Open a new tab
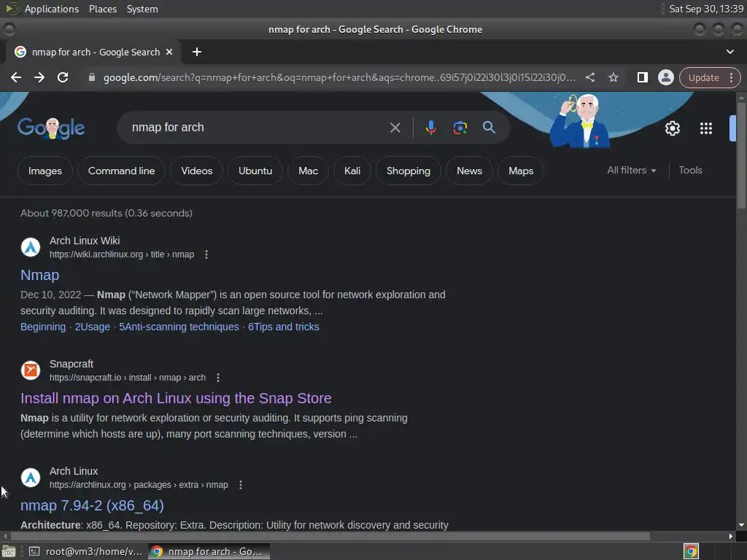Viewport: 747px width, 560px height. [197, 52]
